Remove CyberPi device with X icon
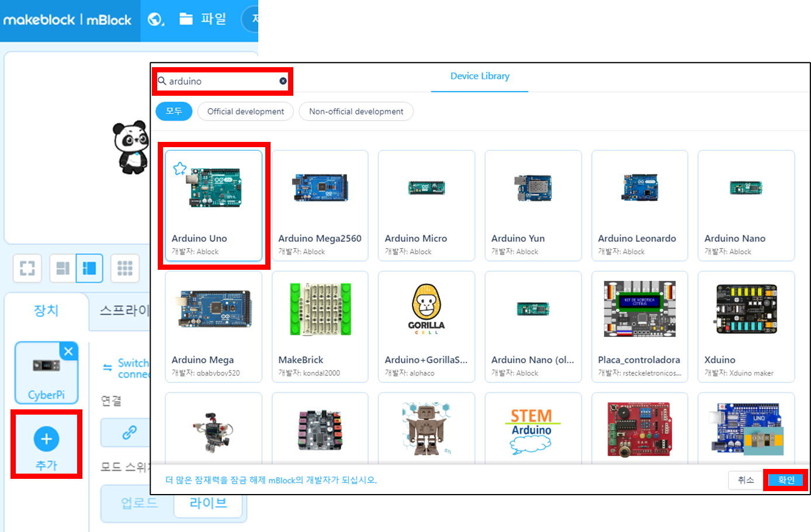This screenshot has width=811, height=532. (x=69, y=351)
